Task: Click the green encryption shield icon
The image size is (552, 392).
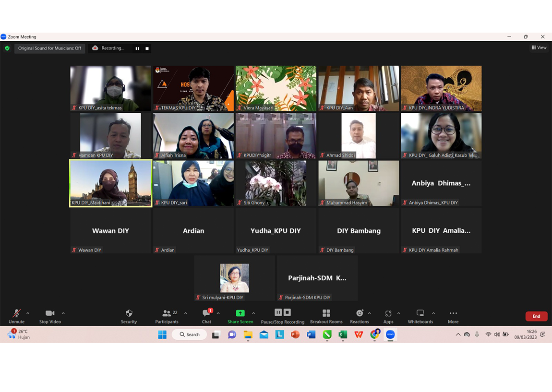Action: click(x=7, y=48)
